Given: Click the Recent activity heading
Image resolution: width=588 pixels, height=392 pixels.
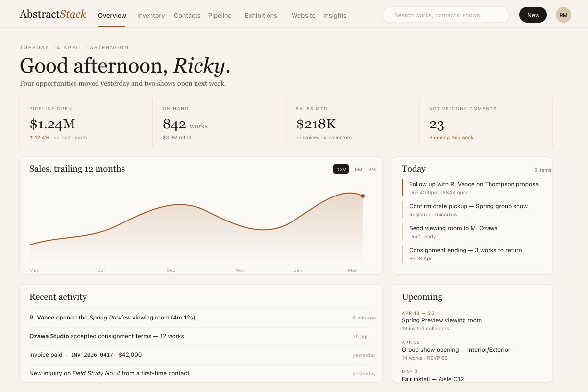Looking at the screenshot, I should pyautogui.click(x=58, y=297).
